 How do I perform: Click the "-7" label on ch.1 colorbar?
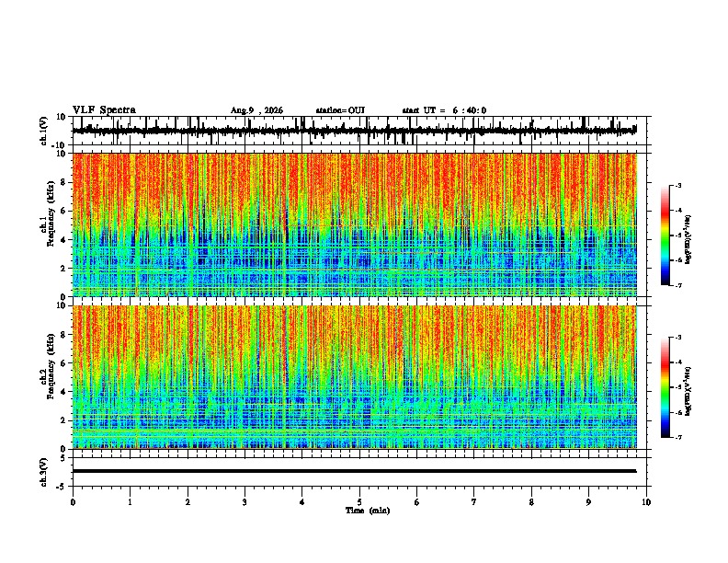[x=677, y=285]
